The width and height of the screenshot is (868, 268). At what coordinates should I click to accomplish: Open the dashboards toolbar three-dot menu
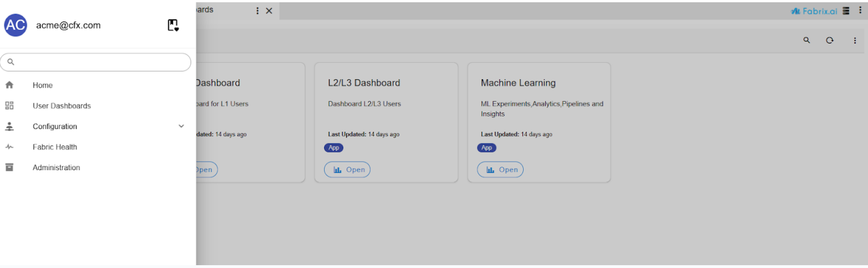[855, 40]
